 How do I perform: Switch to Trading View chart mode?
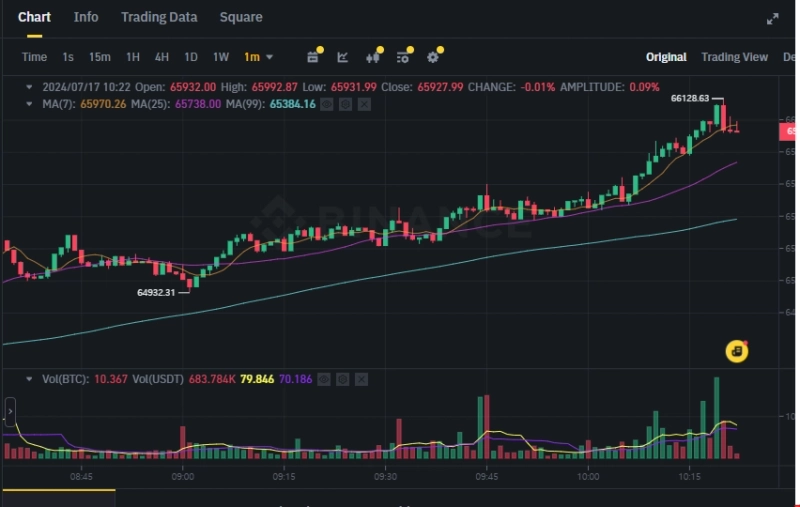pos(734,57)
